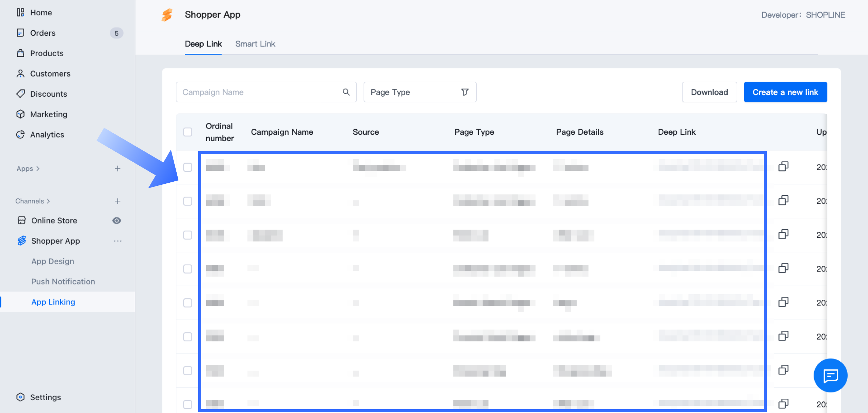
Task: Click the Create a new link button
Action: point(785,92)
